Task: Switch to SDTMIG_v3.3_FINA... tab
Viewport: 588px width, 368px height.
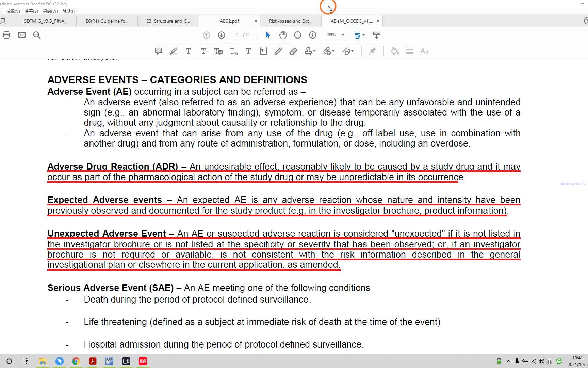Action: click(x=46, y=21)
